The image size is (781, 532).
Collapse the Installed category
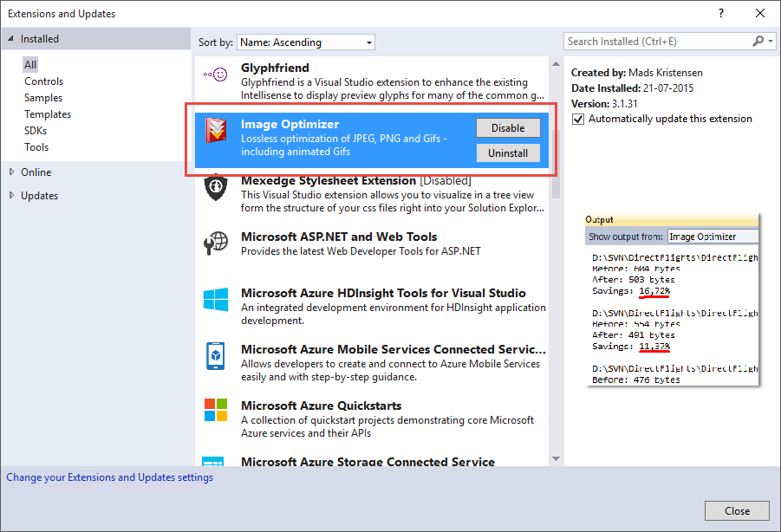pyautogui.click(x=10, y=39)
